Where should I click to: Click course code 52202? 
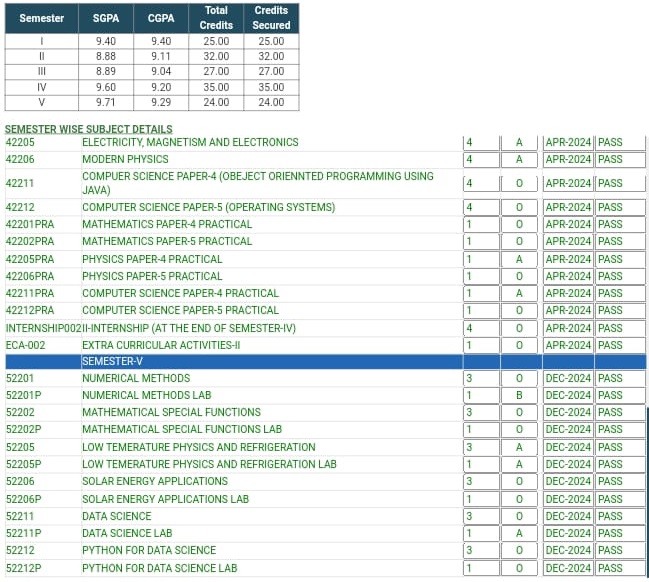pos(20,413)
